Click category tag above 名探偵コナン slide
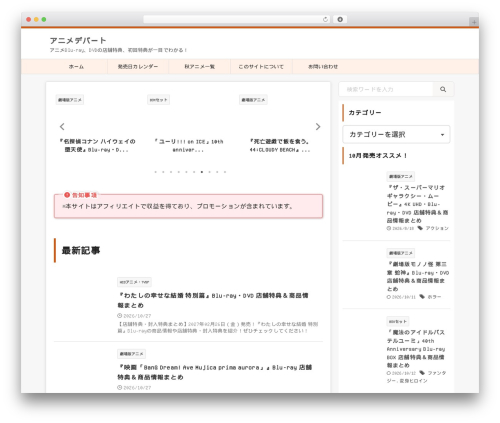Image resolution: width=500 pixels, height=423 pixels. (70, 100)
